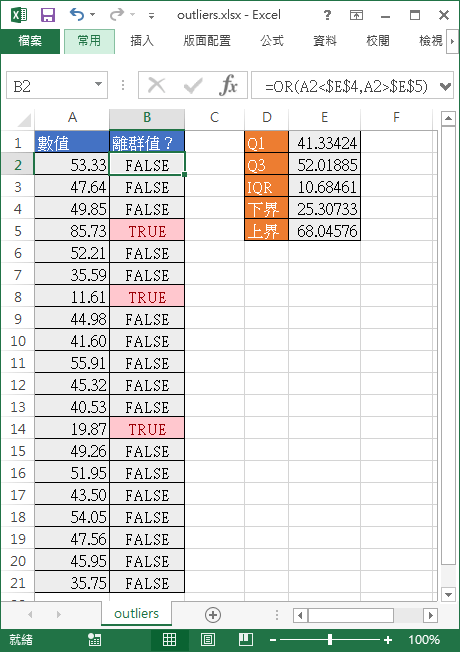Switch to Page Break Preview view

click(246, 640)
